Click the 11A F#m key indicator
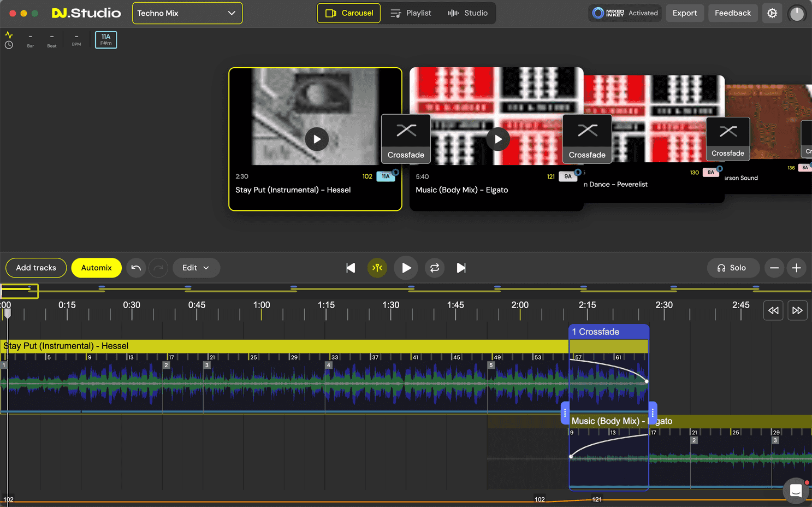The width and height of the screenshot is (812, 507). pos(105,39)
